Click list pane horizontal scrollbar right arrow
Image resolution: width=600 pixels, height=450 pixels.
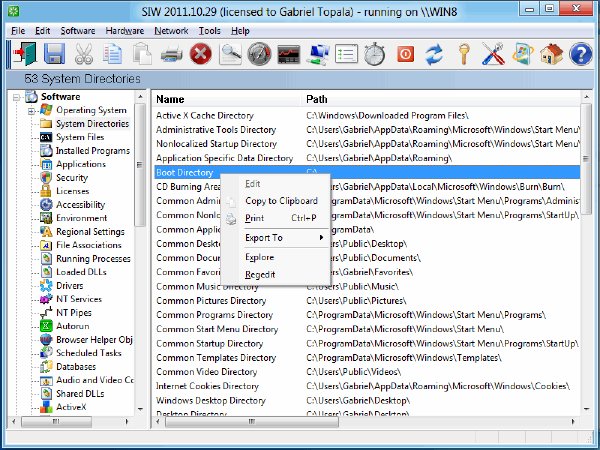pyautogui.click(x=573, y=422)
